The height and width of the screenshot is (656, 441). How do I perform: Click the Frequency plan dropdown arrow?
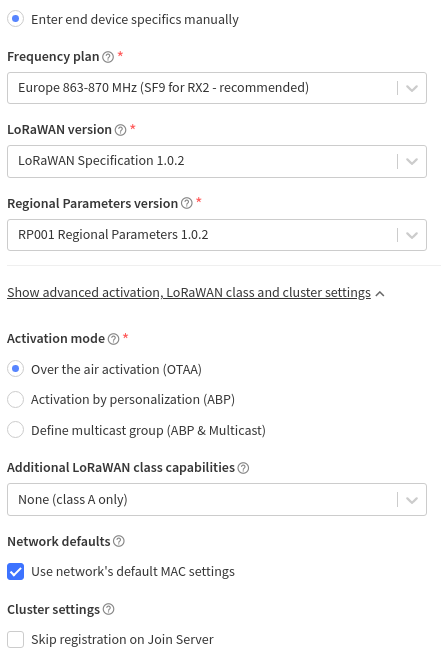point(412,88)
